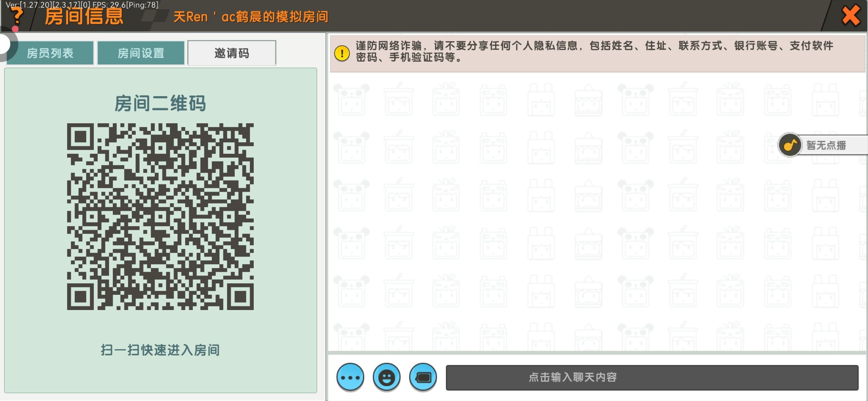Screen dimensions: 868x401
Task: Click the blue card message icon
Action: 423,377
